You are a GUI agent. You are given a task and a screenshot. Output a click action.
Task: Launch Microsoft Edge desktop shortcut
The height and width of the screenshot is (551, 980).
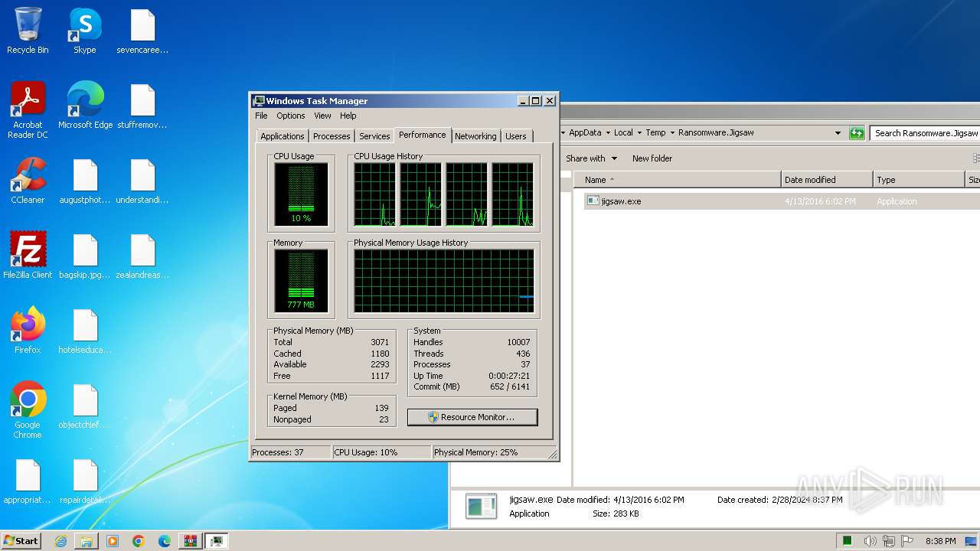(85, 106)
